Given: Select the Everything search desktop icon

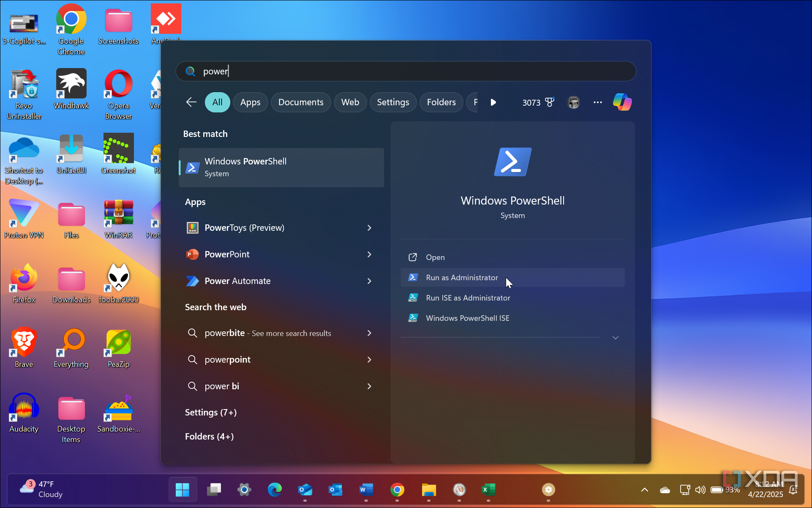Looking at the screenshot, I should coord(71,348).
